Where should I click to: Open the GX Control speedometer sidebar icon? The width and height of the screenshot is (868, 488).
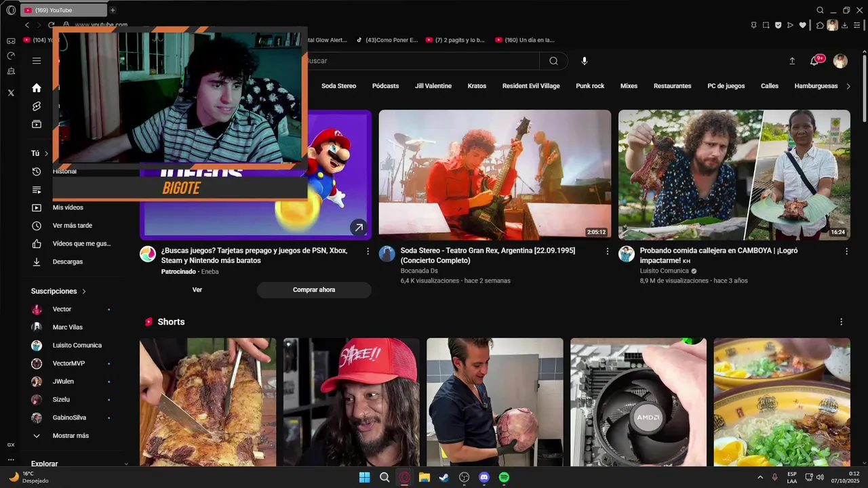11,56
